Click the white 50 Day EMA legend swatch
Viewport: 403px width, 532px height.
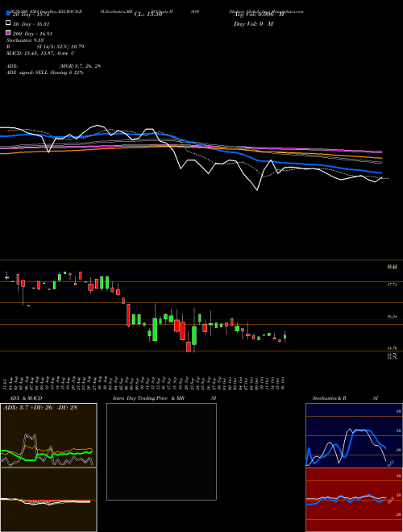(x=8, y=23)
